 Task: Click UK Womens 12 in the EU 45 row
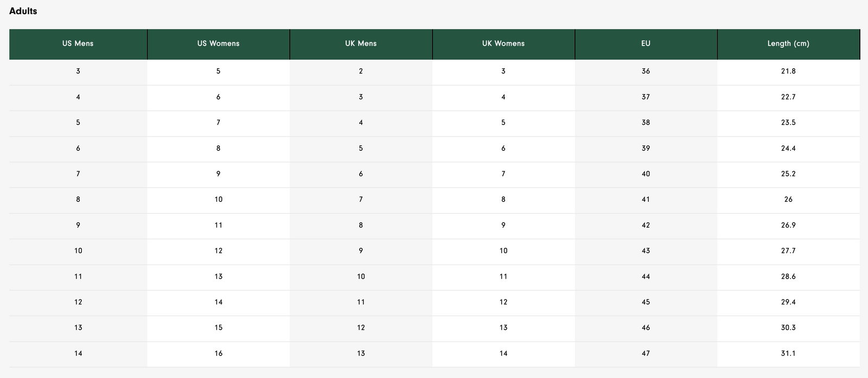[503, 302]
